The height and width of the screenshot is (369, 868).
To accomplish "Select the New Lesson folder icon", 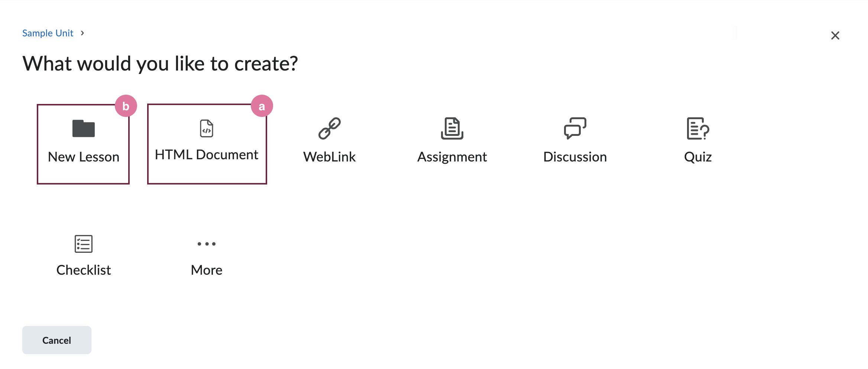I will 83,128.
